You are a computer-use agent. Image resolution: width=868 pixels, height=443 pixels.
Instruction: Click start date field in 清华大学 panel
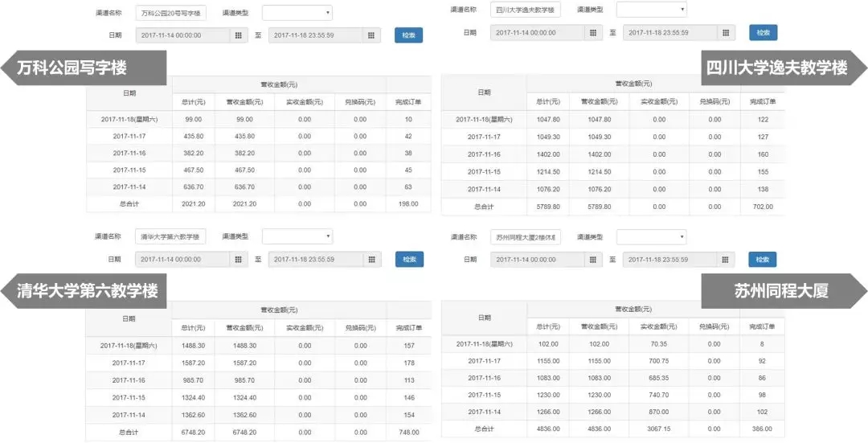(x=183, y=259)
